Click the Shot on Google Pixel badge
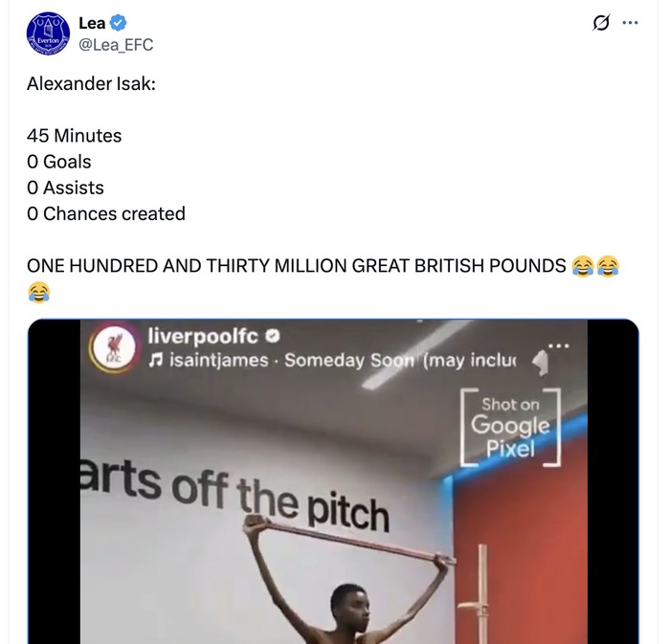 [x=510, y=427]
